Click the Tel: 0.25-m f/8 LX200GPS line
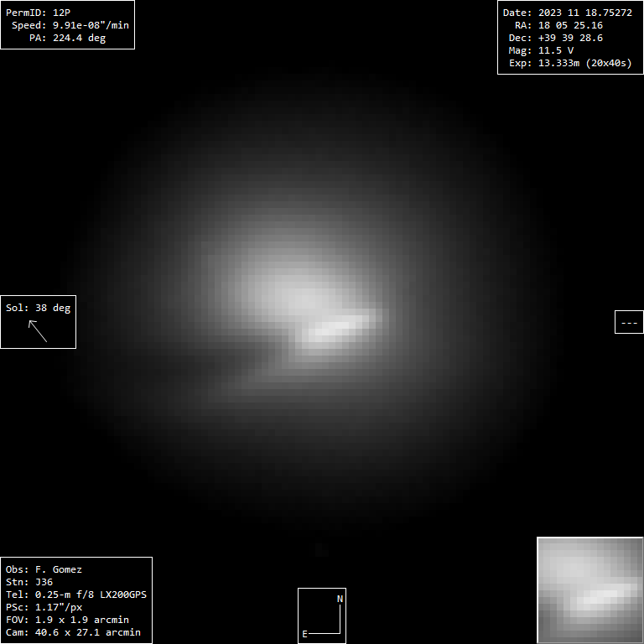Image resolution: width=644 pixels, height=644 pixels. pos(76,595)
